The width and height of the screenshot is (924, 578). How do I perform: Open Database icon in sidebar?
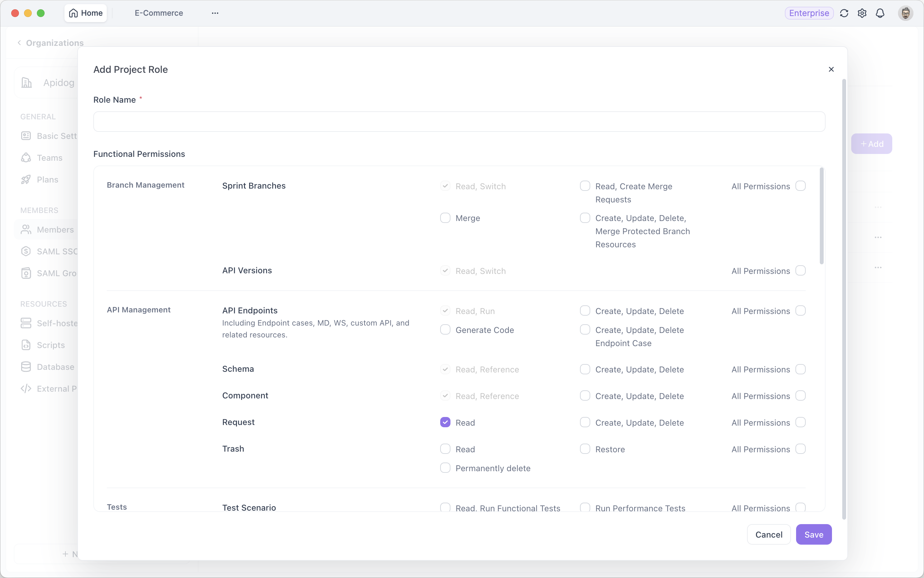click(26, 367)
